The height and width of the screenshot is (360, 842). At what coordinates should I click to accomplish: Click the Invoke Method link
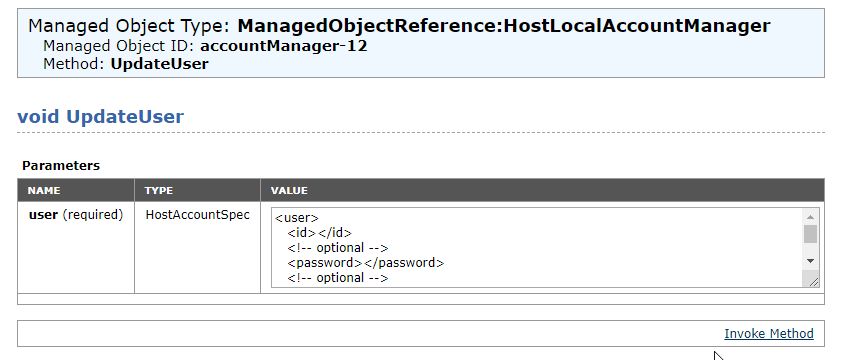(768, 334)
